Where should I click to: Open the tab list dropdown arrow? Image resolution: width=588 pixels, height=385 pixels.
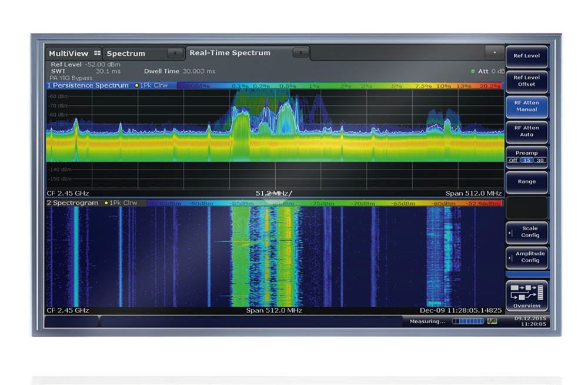coord(495,53)
